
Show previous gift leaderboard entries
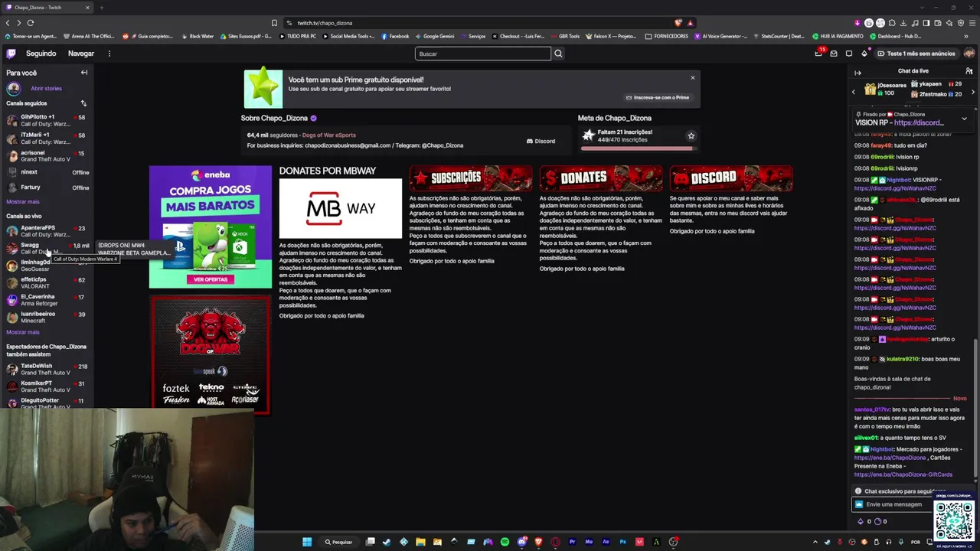point(854,92)
